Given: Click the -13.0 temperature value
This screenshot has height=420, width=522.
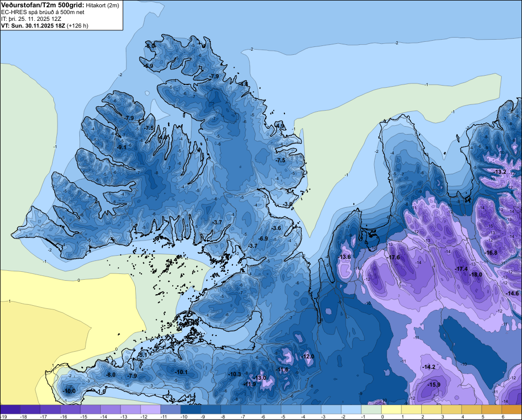Looking at the screenshot, I should (x=260, y=378).
